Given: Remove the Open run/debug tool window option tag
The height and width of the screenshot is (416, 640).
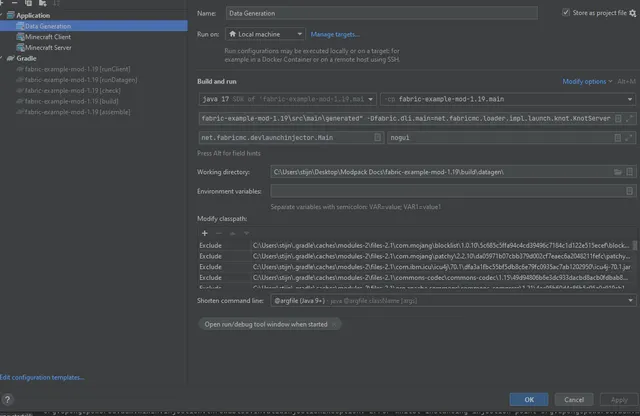Looking at the screenshot, I should (334, 324).
